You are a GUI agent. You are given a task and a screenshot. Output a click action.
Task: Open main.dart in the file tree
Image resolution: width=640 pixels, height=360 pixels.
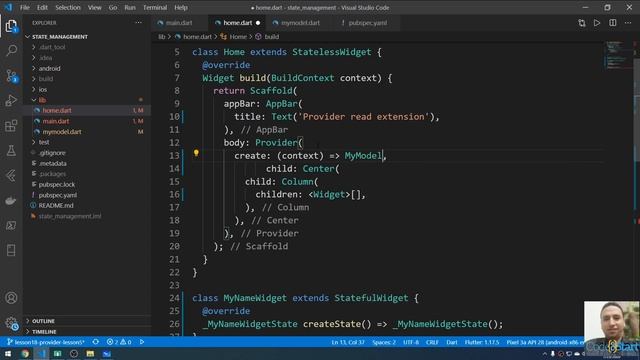pyautogui.click(x=56, y=121)
